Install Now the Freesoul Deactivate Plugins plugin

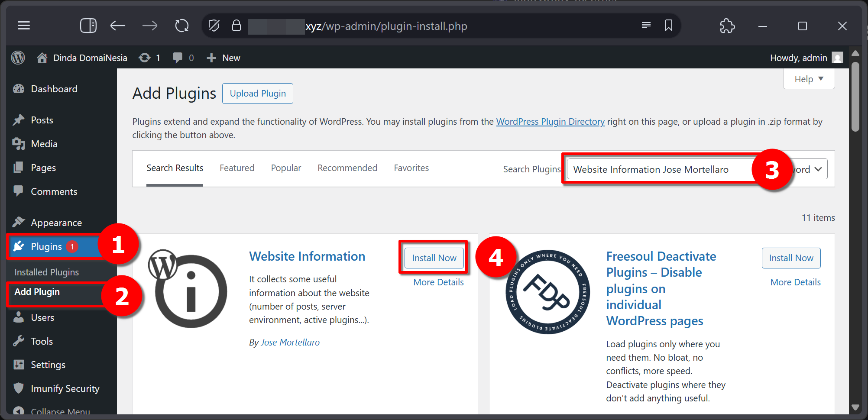(x=791, y=258)
